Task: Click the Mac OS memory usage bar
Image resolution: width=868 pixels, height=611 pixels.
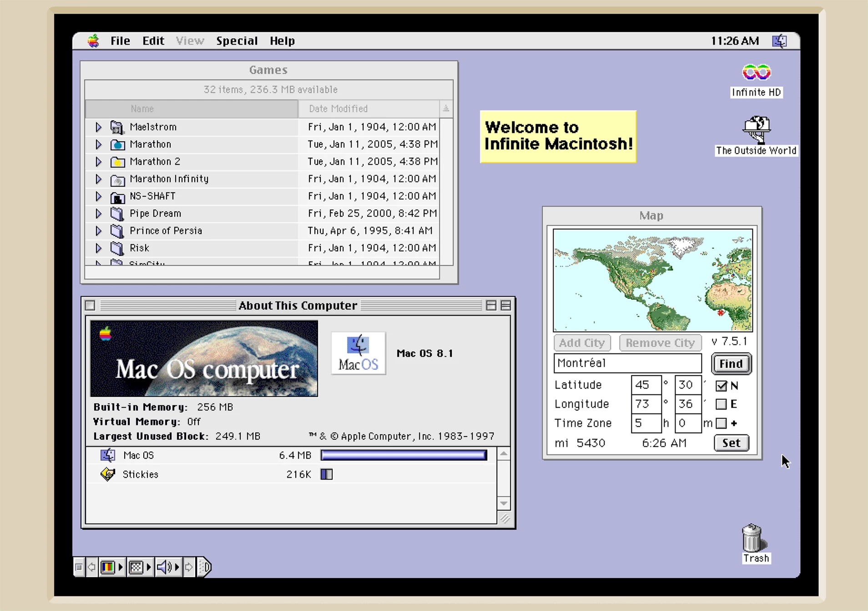Action: point(404,455)
